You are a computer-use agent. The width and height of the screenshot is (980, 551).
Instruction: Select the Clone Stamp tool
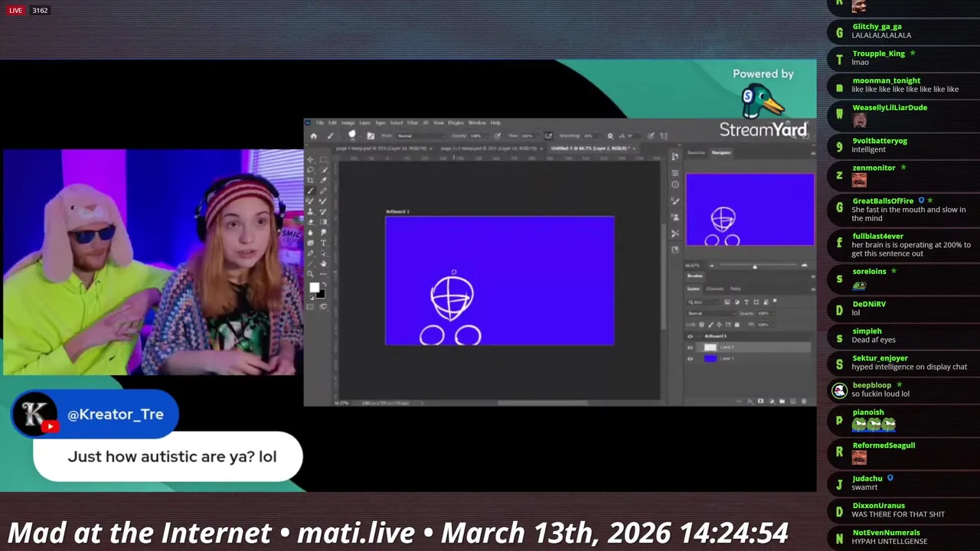[x=310, y=212]
